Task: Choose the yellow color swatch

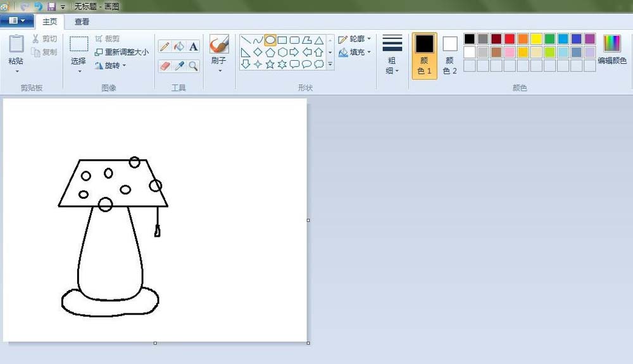Action: [536, 39]
